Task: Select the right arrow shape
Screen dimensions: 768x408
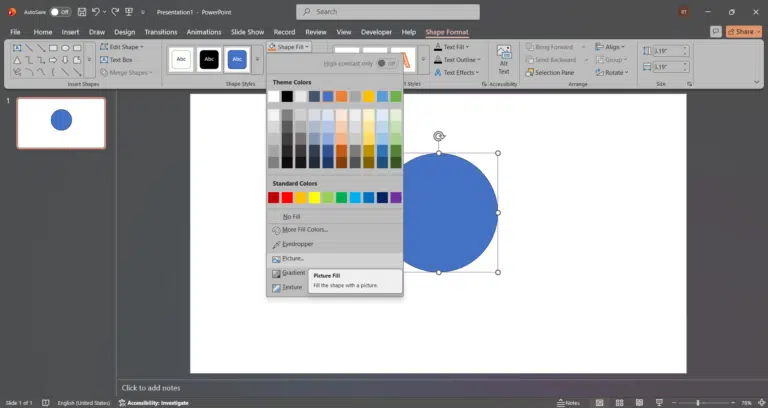Action: (x=53, y=60)
